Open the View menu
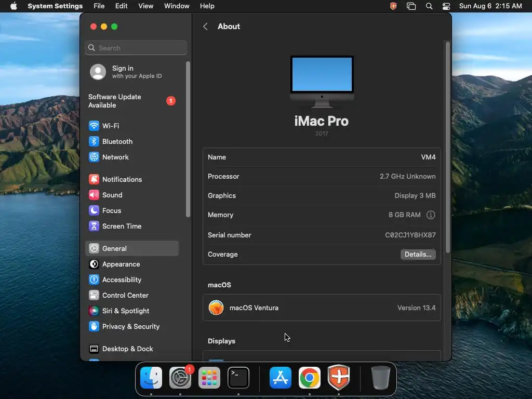Screen dimensions: 532x399 (146, 6)
